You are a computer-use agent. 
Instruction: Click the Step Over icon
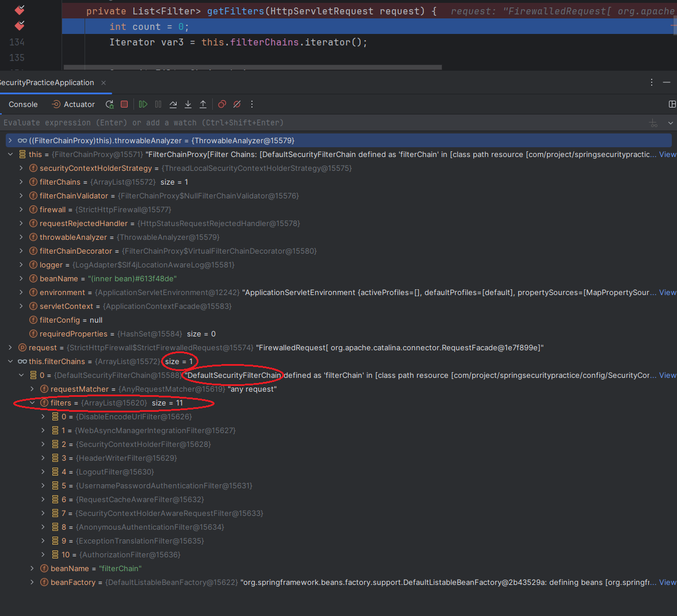click(173, 104)
